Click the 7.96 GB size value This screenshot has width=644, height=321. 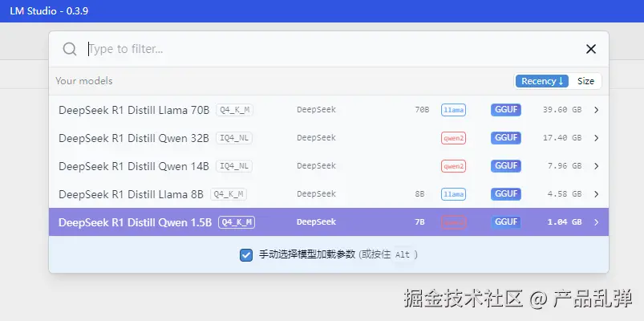click(x=564, y=165)
